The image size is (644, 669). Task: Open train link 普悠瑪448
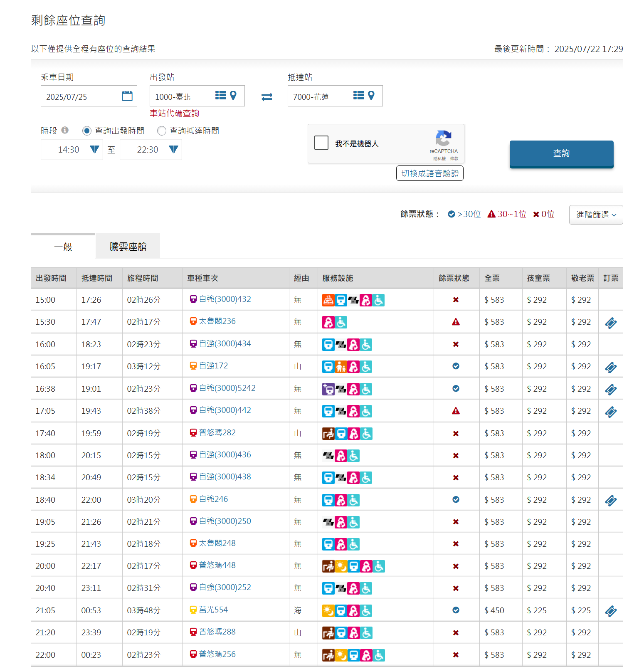(x=217, y=565)
